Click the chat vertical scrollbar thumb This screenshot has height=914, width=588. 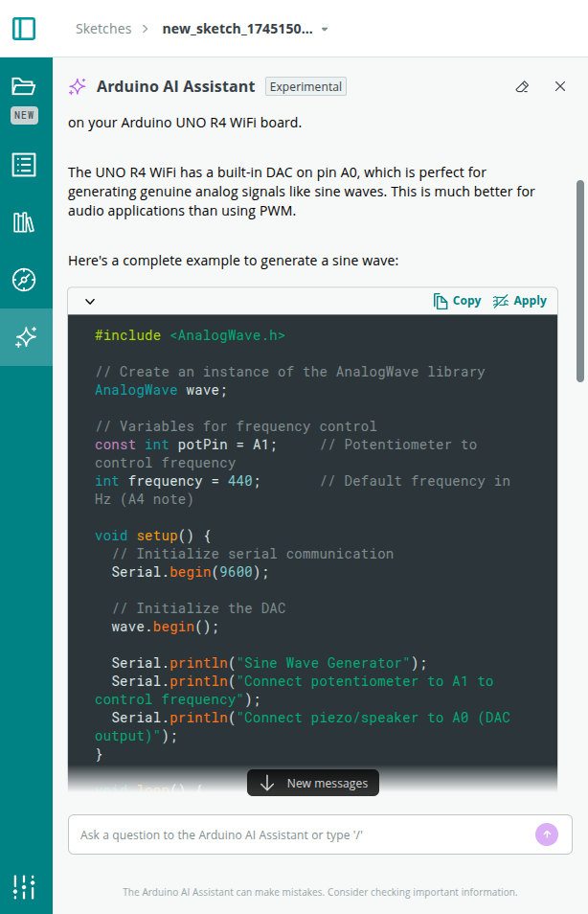pos(579,281)
